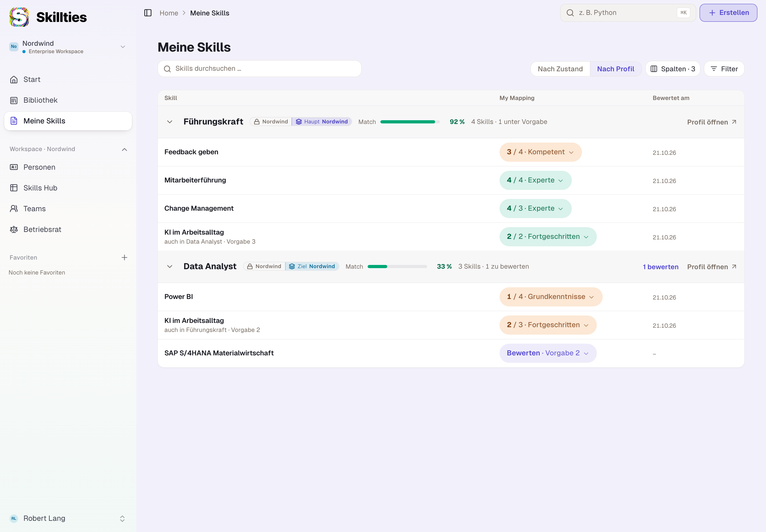Click the Start home icon

tap(14, 79)
